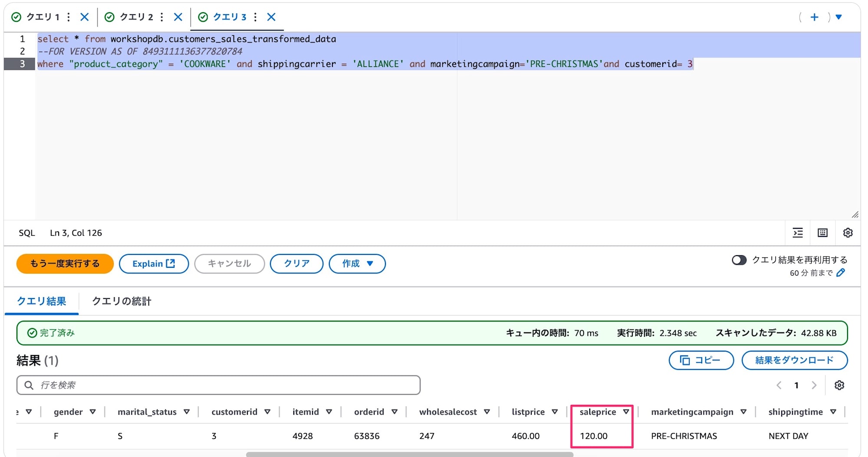Click the horizontal scrollbar under results
The width and height of the screenshot is (868, 457).
coord(409,454)
